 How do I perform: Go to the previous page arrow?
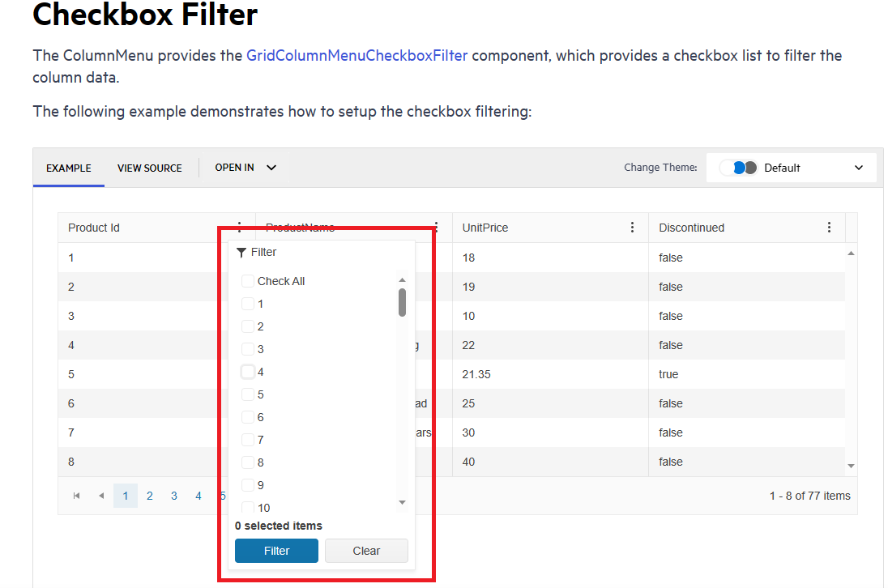(x=101, y=496)
